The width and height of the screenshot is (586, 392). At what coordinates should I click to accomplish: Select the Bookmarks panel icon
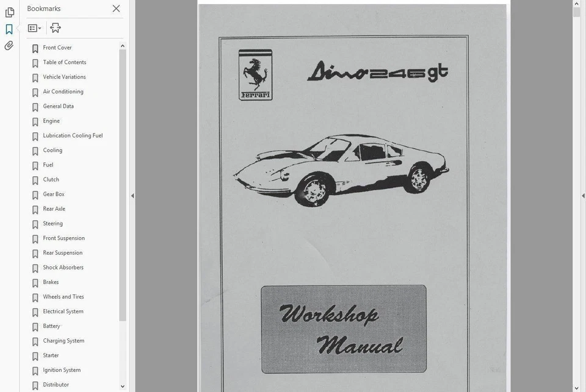coord(9,28)
